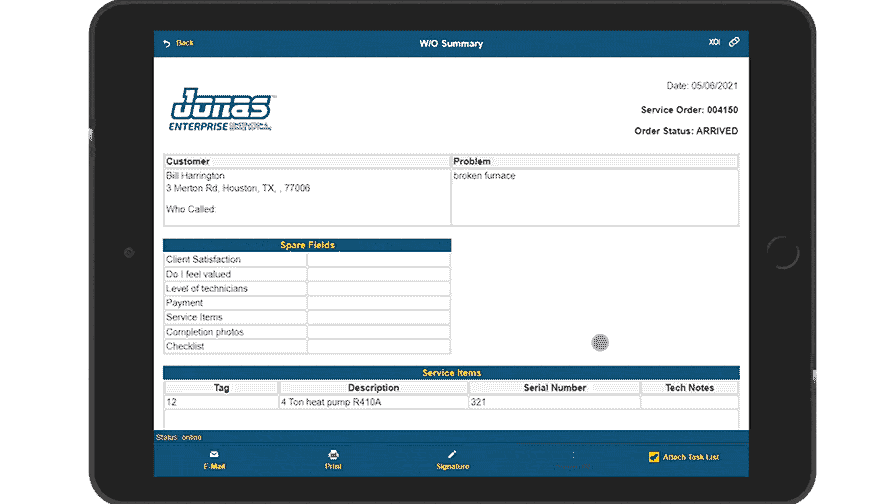
Task: Click the Tag column header
Action: point(221,387)
